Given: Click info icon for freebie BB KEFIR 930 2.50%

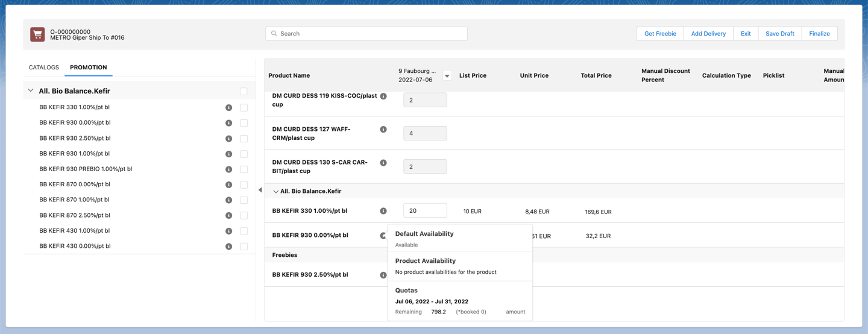Looking at the screenshot, I should pyautogui.click(x=383, y=275).
